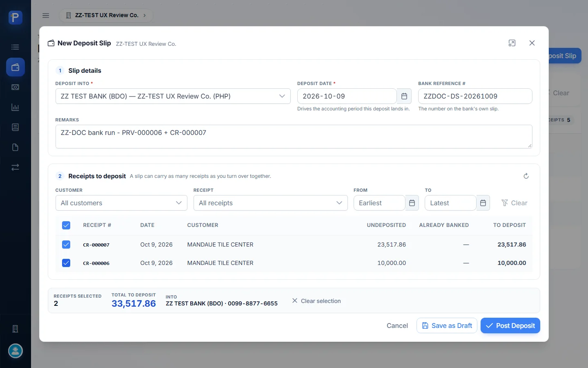Screen dimensions: 588x368
Task: Uncheck the CR-000006 receipt checkbox
Action: click(66, 263)
